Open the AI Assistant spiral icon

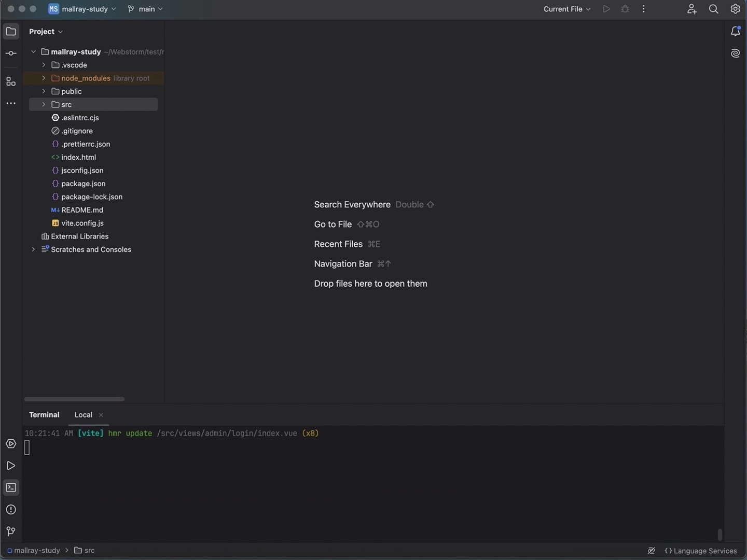point(735,53)
